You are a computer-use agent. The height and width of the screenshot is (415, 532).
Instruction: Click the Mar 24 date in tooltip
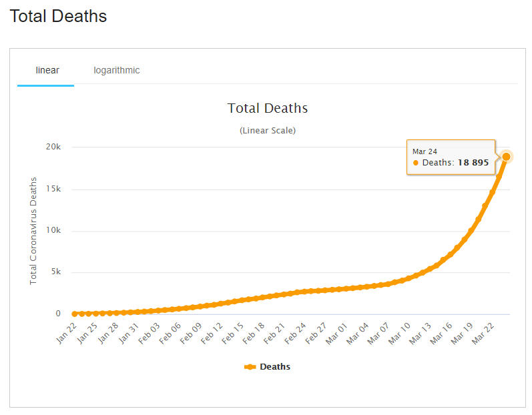click(425, 151)
